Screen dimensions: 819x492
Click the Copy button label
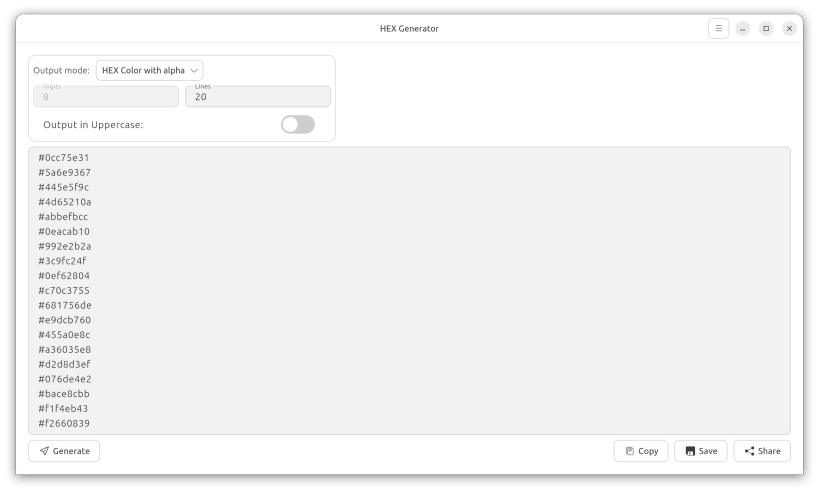[x=648, y=451]
